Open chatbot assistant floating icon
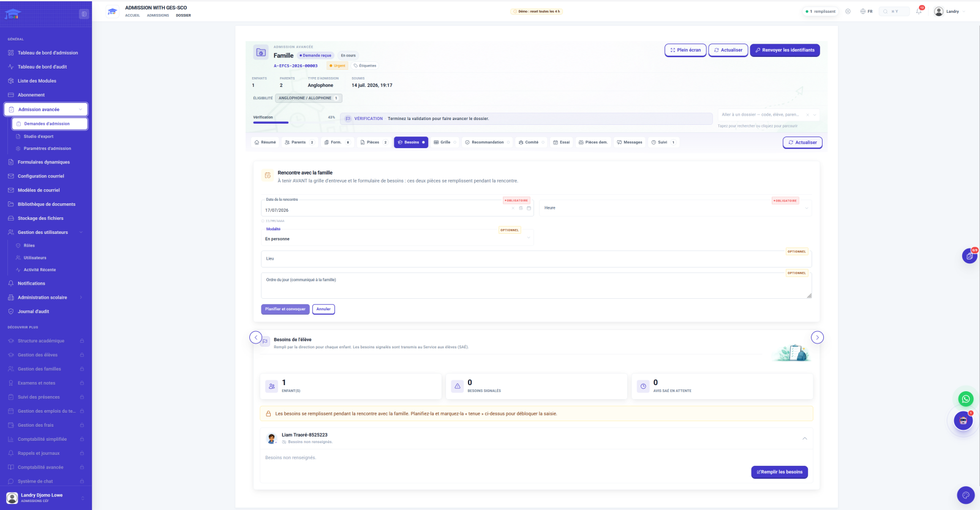This screenshot has height=510, width=980. [963, 421]
